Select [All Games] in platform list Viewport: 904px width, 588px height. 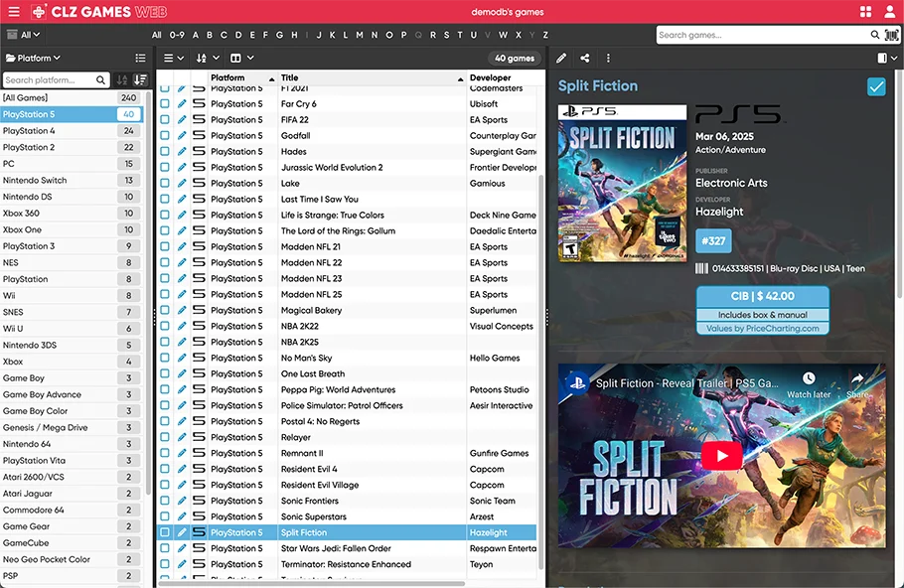tap(72, 98)
